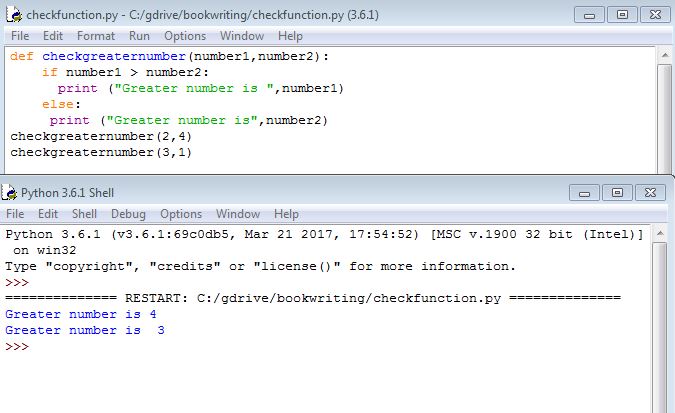
Task: Minimize the checkfunction.py editor window
Action: coord(589,15)
